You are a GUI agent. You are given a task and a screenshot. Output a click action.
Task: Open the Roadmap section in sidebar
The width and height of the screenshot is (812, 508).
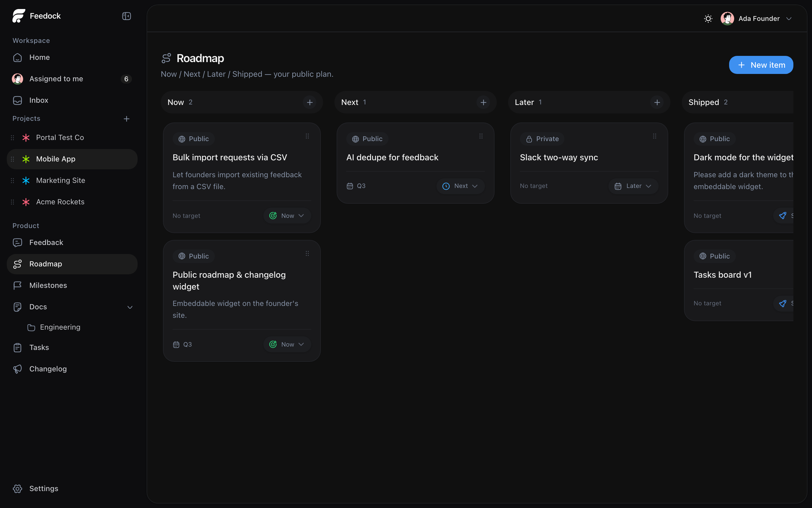72,264
